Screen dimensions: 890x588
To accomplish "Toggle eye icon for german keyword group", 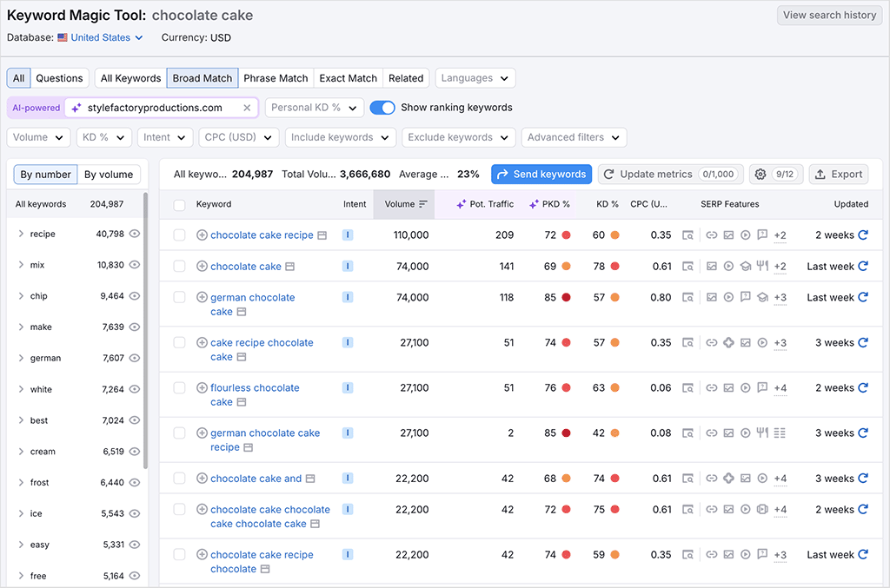I will [135, 358].
